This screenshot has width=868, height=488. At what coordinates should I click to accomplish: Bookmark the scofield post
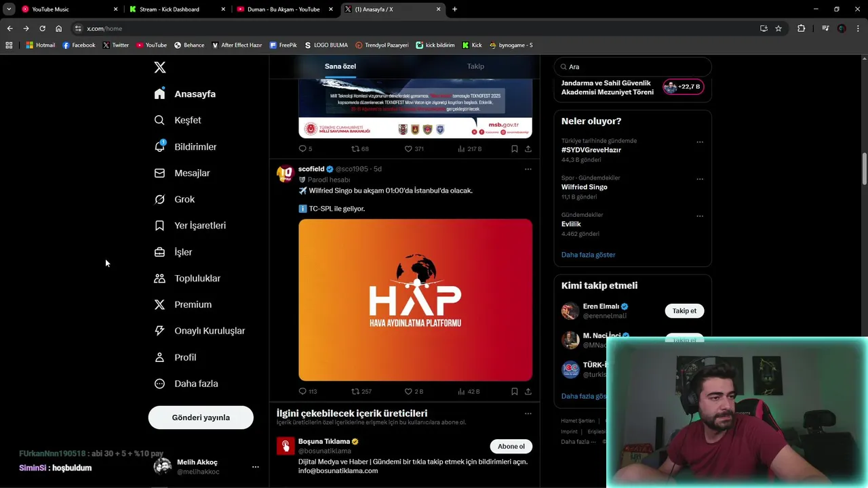(x=515, y=391)
